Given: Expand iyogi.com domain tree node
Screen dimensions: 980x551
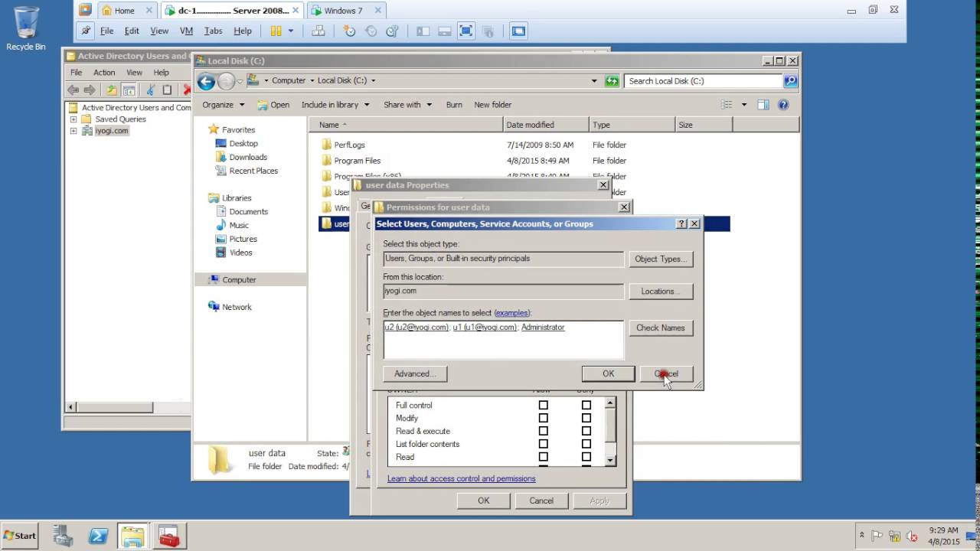Looking at the screenshot, I should pyautogui.click(x=73, y=131).
